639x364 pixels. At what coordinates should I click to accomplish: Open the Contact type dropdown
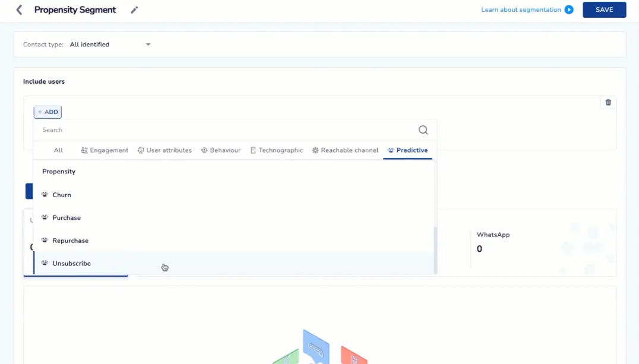pyautogui.click(x=110, y=45)
